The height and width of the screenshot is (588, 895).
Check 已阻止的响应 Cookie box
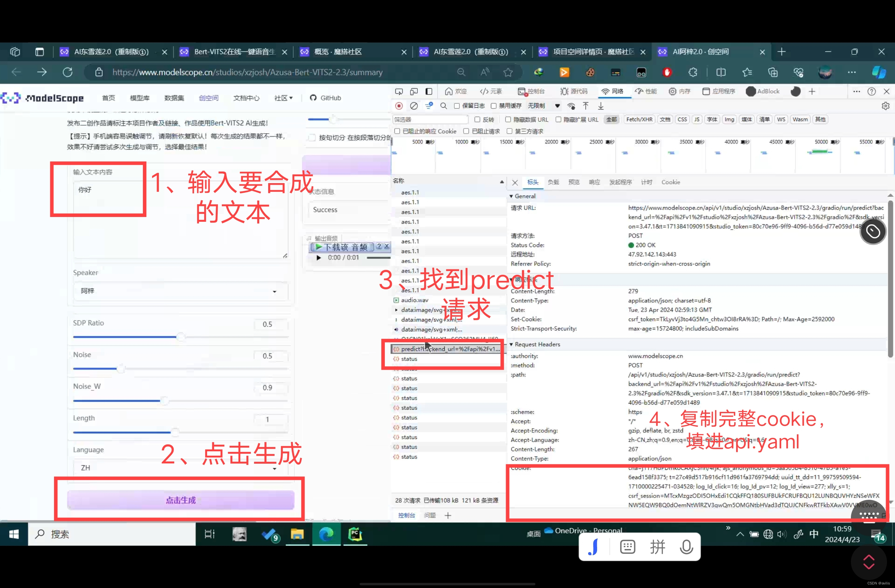click(x=397, y=131)
